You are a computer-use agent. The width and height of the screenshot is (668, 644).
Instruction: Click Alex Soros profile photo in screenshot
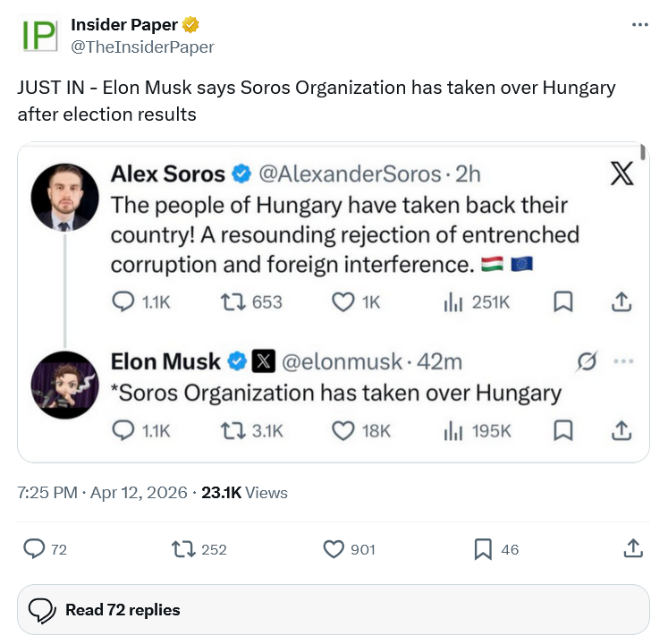point(64,198)
